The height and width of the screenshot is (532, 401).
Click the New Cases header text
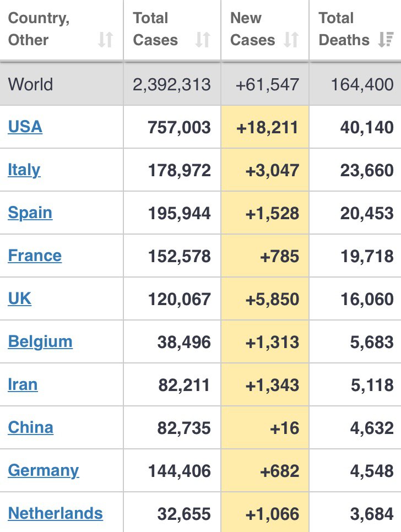tap(253, 29)
